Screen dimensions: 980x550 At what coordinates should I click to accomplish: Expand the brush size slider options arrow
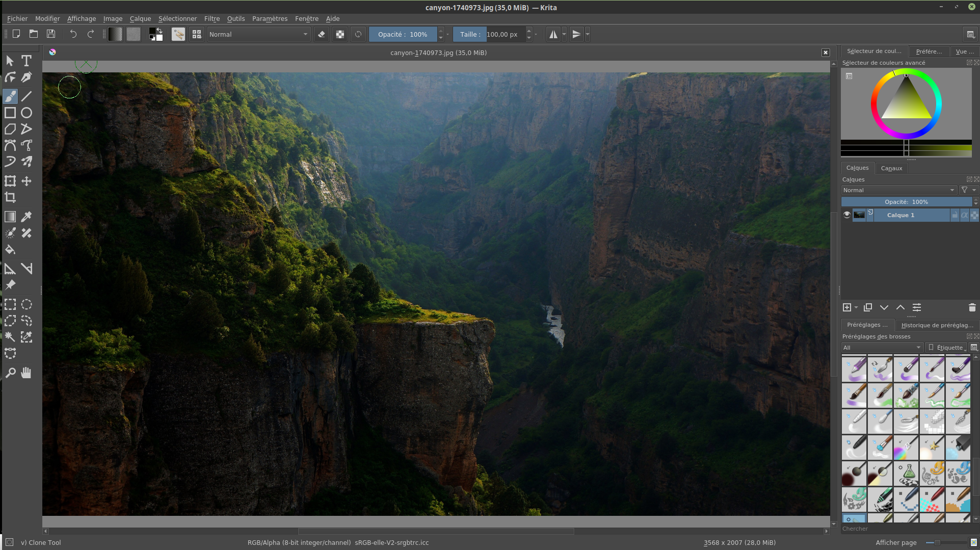click(x=536, y=34)
